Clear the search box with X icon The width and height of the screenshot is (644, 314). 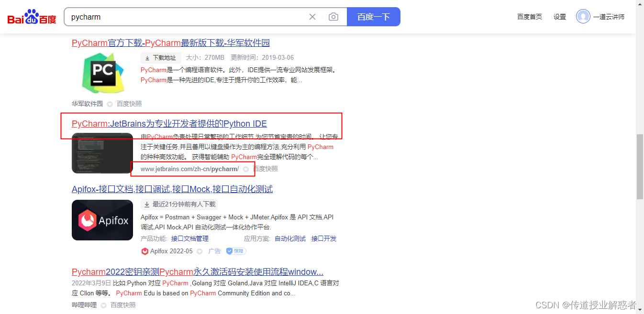tap(312, 17)
